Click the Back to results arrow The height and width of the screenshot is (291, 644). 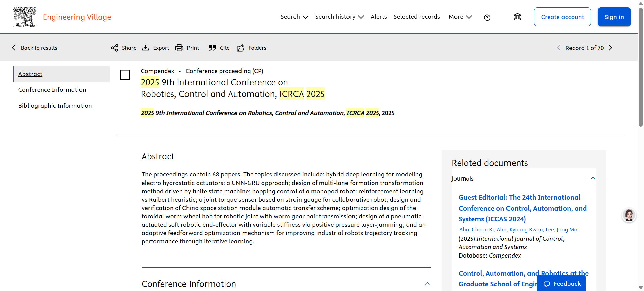pyautogui.click(x=14, y=48)
